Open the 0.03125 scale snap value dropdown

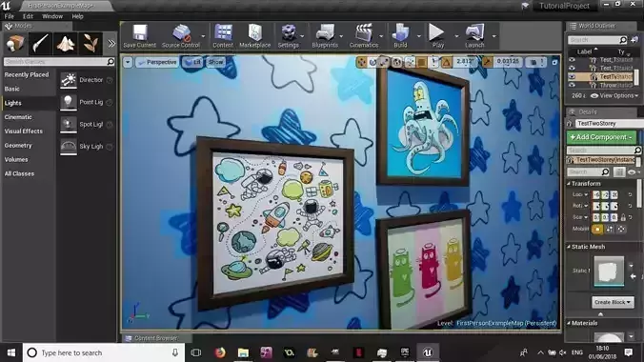point(509,62)
